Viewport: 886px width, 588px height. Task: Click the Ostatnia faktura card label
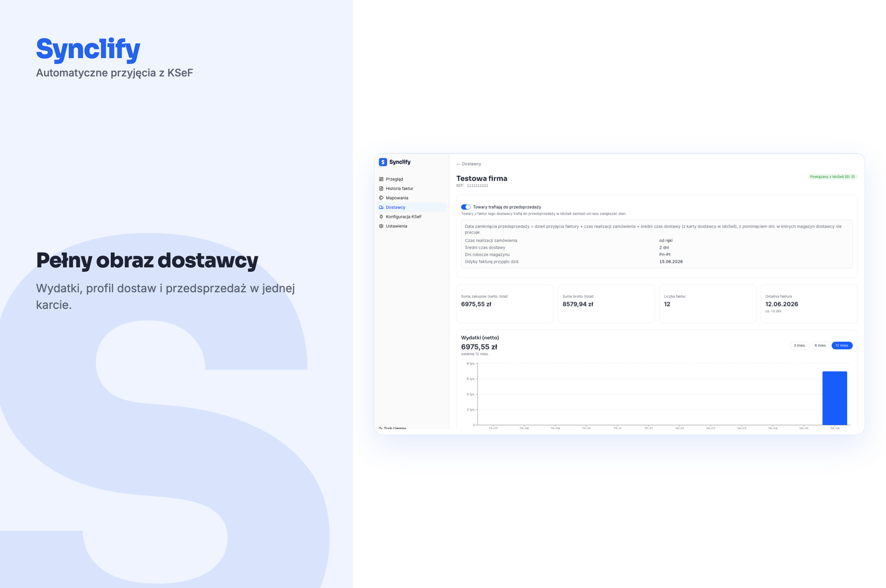pyautogui.click(x=779, y=296)
